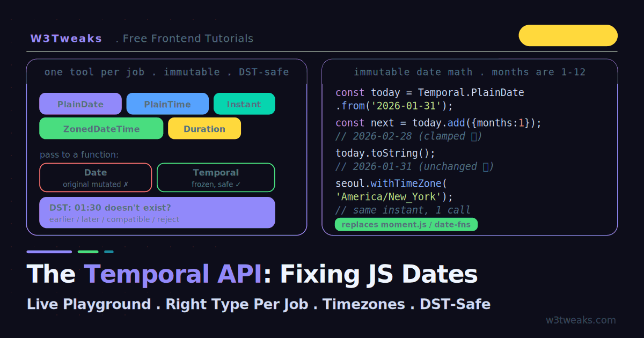The width and height of the screenshot is (644, 338).
Task: Click the DST 01:30 doesn't exist panel
Action: (157, 212)
